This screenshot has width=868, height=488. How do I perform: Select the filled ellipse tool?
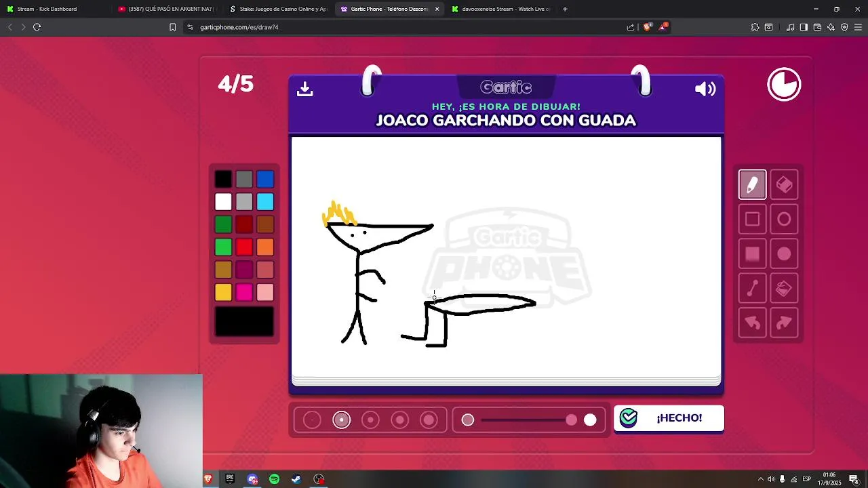(784, 253)
